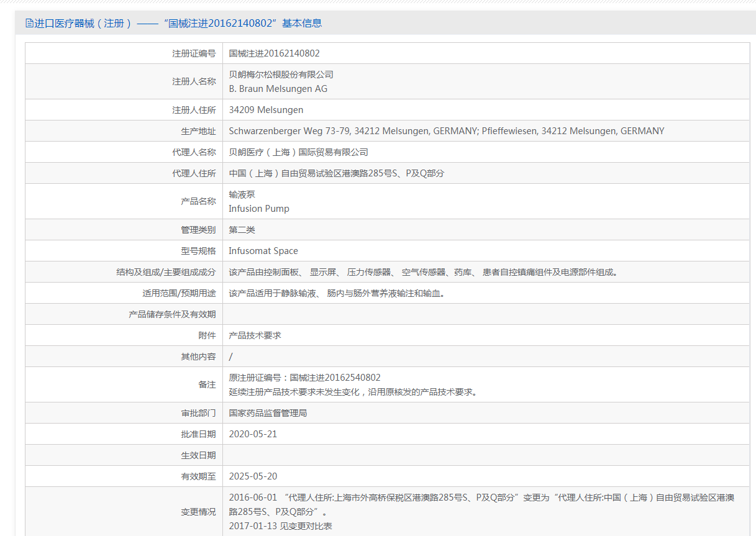Select the registration number 国械注进20162140802 value
Screen dimensions: 756x536
pyautogui.click(x=275, y=53)
